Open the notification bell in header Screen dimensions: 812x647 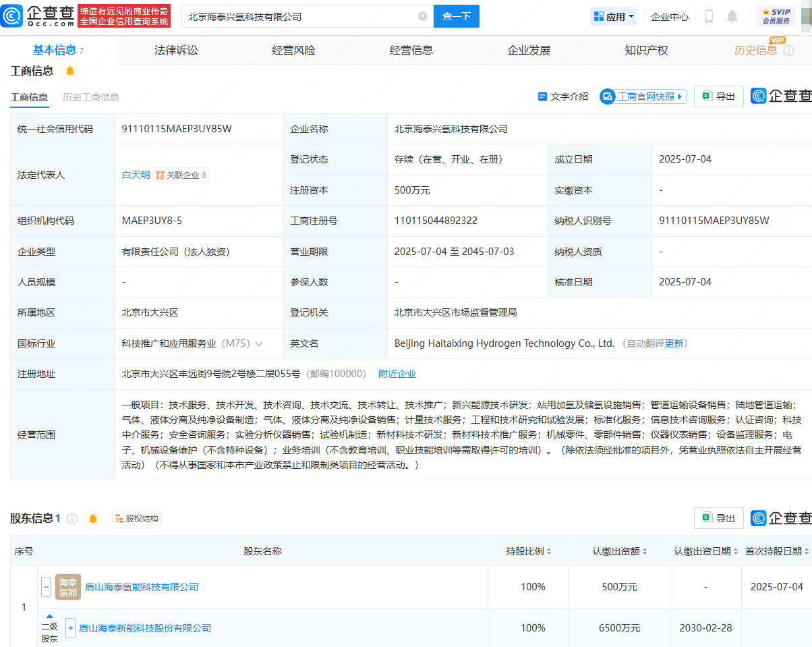pos(732,16)
